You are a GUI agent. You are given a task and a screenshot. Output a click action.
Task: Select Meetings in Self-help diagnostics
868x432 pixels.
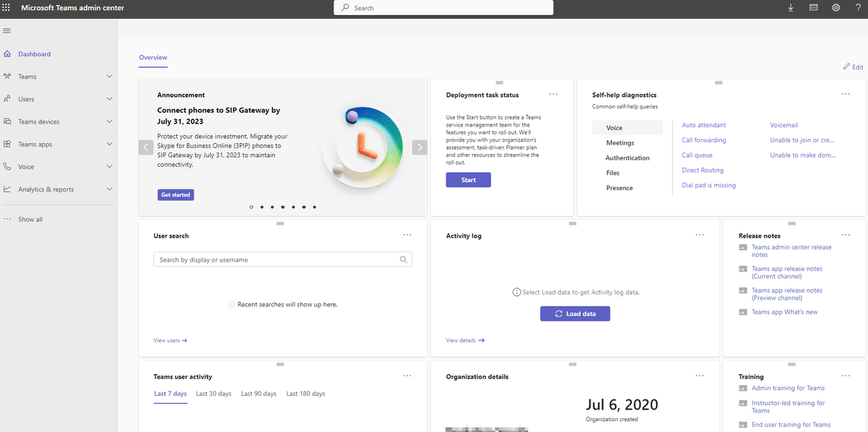(x=620, y=143)
